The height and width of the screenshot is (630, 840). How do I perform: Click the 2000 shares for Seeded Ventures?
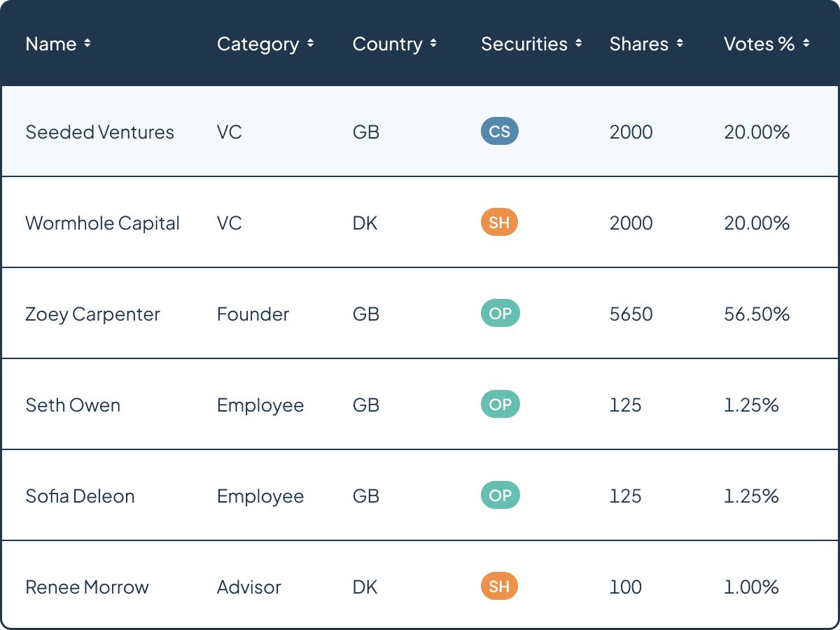631,132
